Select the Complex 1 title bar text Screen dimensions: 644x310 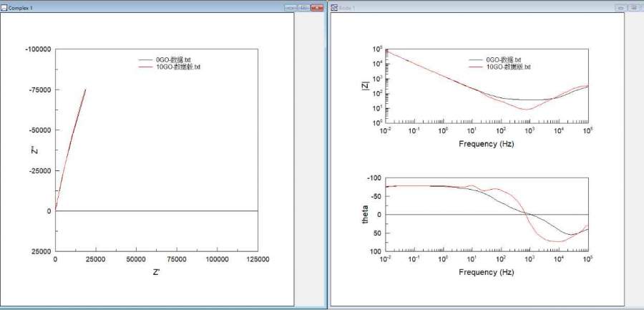(x=21, y=8)
